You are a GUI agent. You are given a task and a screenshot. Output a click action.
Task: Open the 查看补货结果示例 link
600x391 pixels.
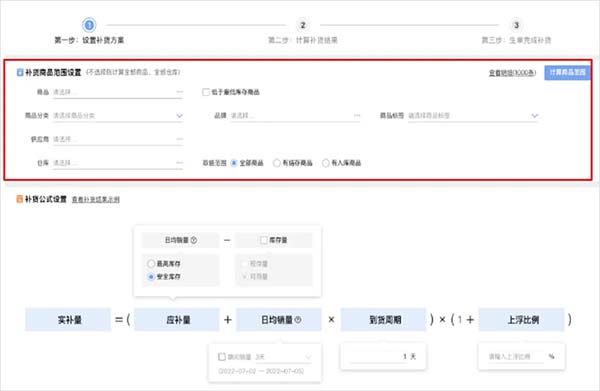[96, 199]
